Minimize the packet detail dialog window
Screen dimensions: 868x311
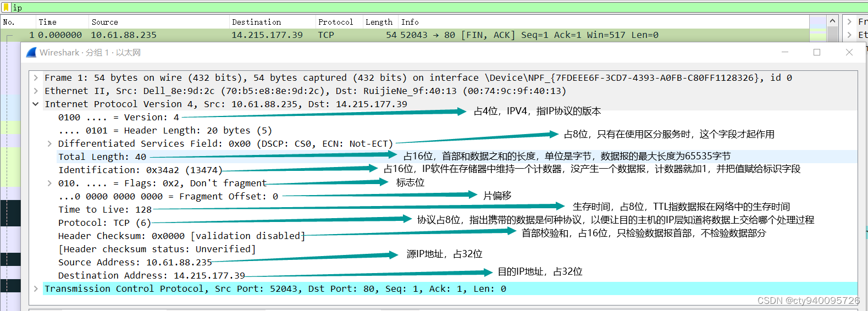pyautogui.click(x=785, y=52)
